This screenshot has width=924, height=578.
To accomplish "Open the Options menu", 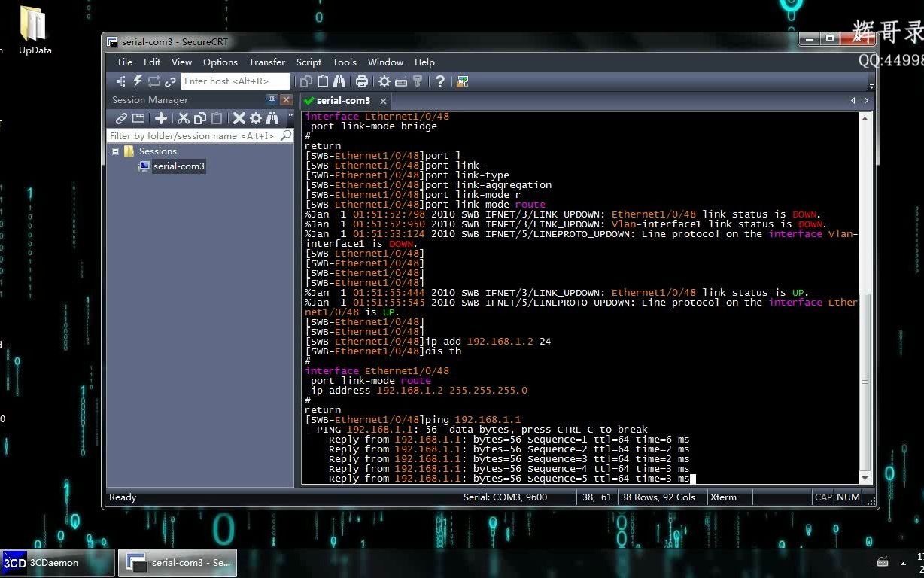I will pos(220,62).
